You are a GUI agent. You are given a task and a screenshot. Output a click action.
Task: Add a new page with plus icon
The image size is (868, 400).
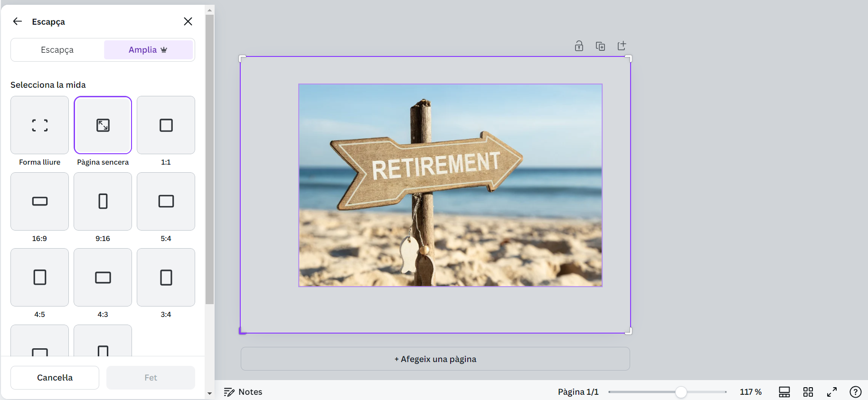[x=622, y=46]
